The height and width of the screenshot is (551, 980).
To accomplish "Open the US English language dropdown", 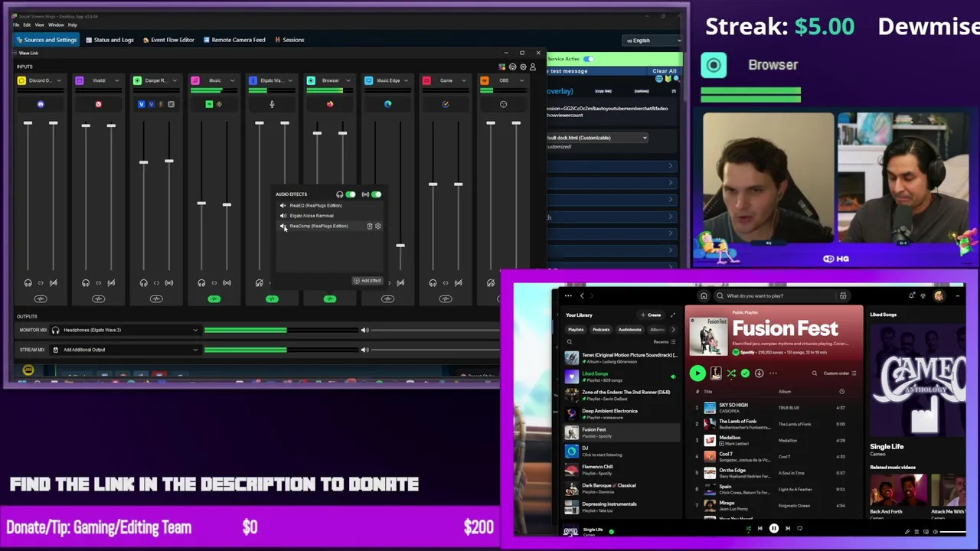I will (x=653, y=41).
